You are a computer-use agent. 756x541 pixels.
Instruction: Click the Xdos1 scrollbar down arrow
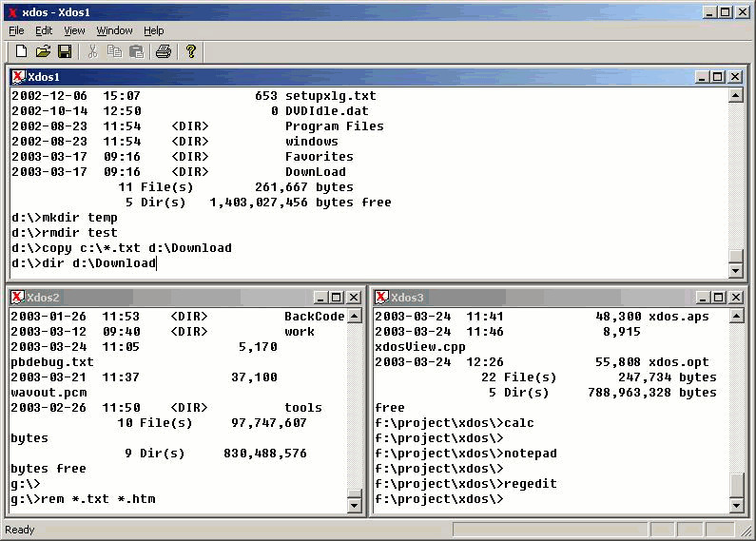click(735, 270)
